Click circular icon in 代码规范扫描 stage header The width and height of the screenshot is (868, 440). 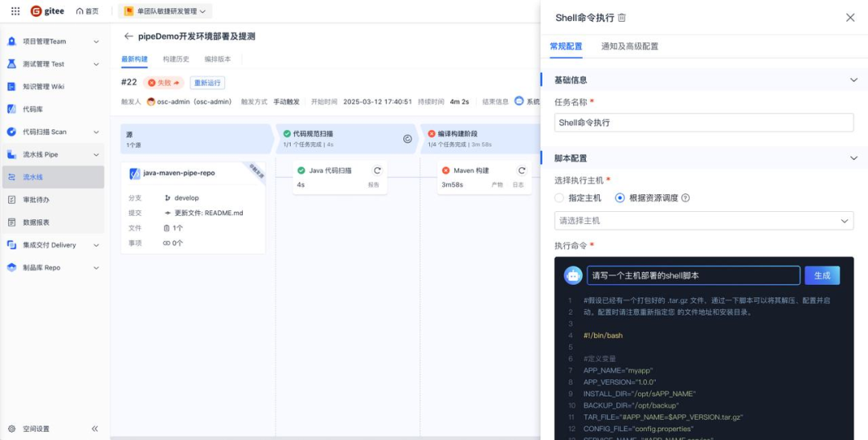[x=407, y=139]
